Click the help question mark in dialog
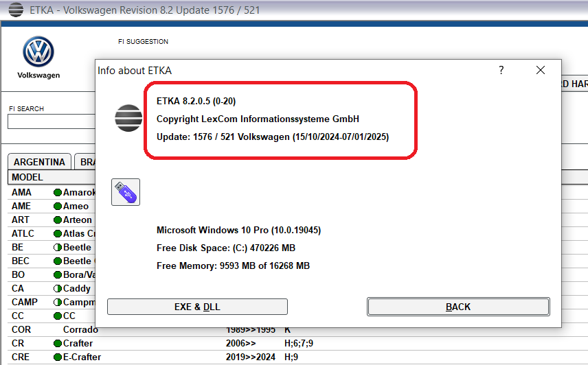The image size is (588, 365). click(x=501, y=70)
